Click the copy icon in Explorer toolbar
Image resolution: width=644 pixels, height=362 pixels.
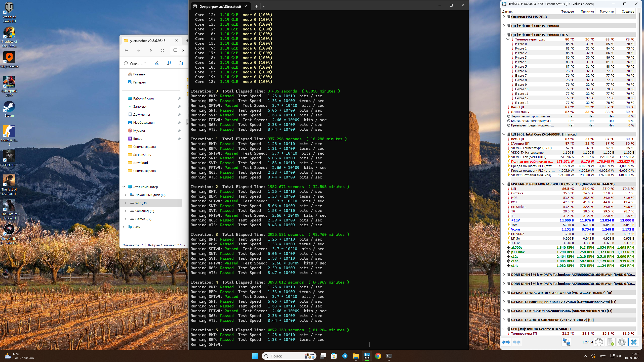point(169,63)
